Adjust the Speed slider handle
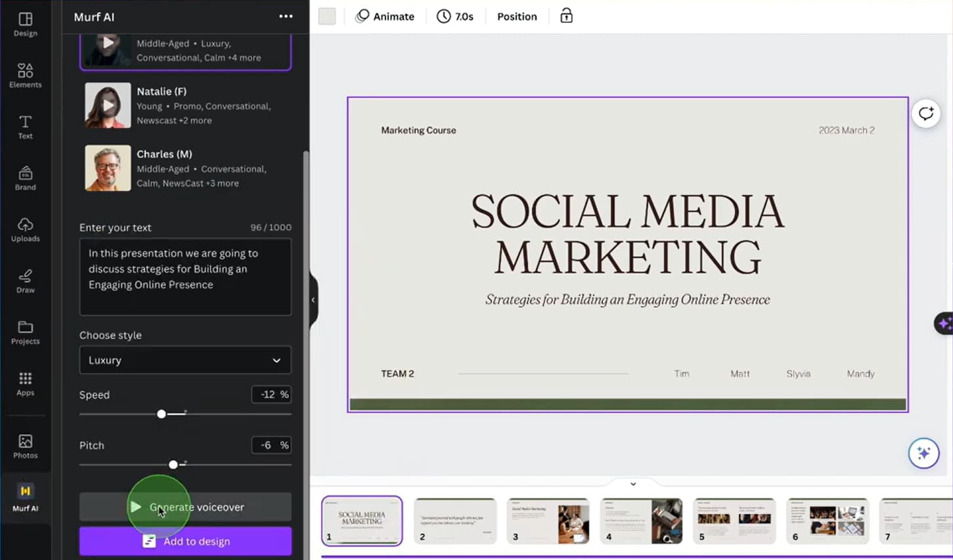953x560 pixels. click(162, 414)
